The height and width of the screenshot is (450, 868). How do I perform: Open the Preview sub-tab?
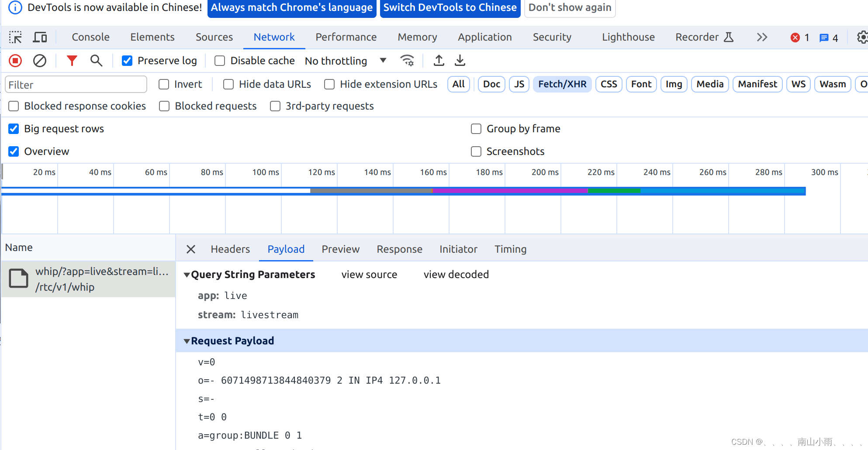[x=341, y=249]
